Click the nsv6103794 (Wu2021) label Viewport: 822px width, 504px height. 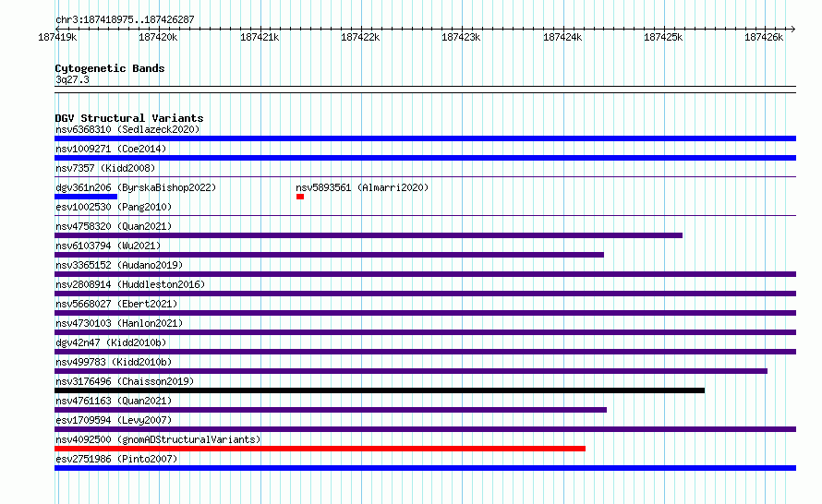(x=108, y=246)
